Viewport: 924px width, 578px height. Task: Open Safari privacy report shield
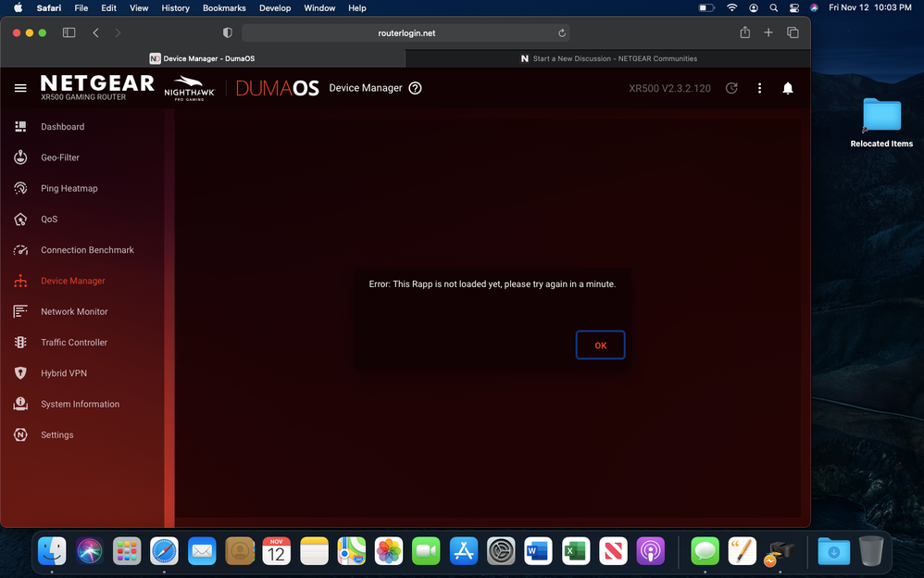click(228, 32)
